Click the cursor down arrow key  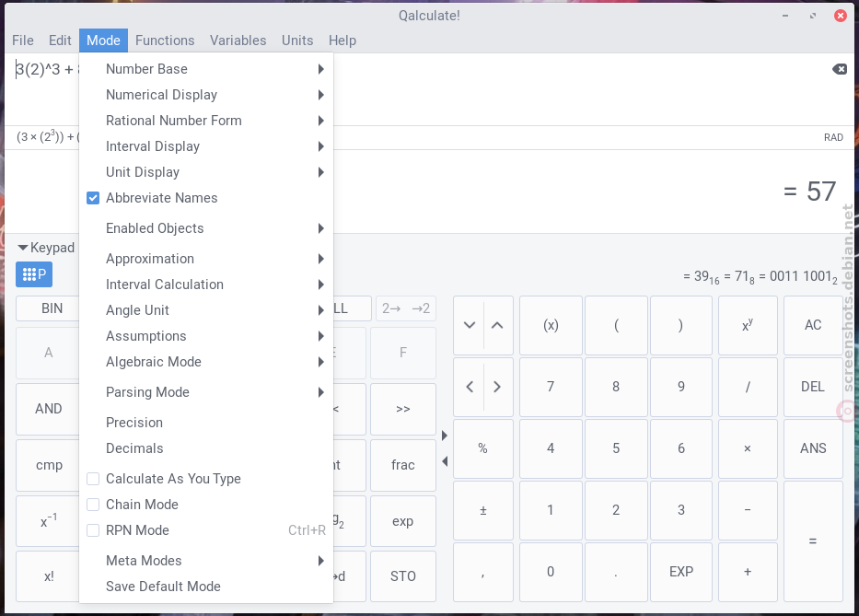470,325
